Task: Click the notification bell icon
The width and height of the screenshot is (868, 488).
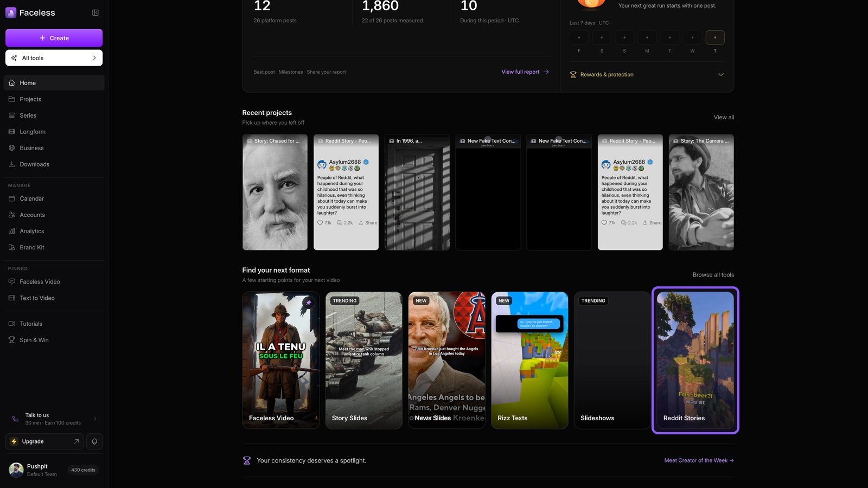Action: coord(94,441)
